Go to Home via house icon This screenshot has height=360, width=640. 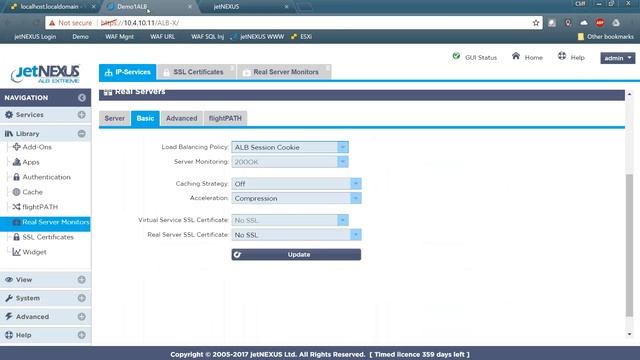[x=516, y=56]
